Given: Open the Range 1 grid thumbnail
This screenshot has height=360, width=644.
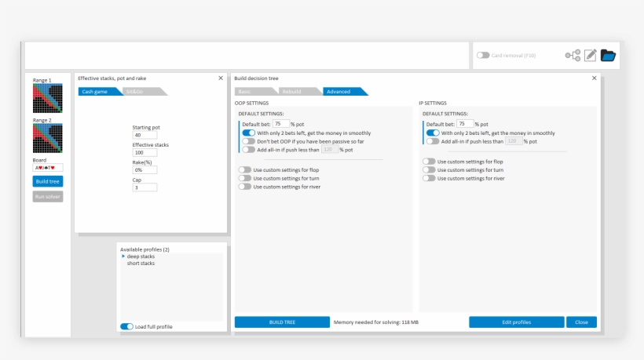Looking at the screenshot, I should point(42,99).
